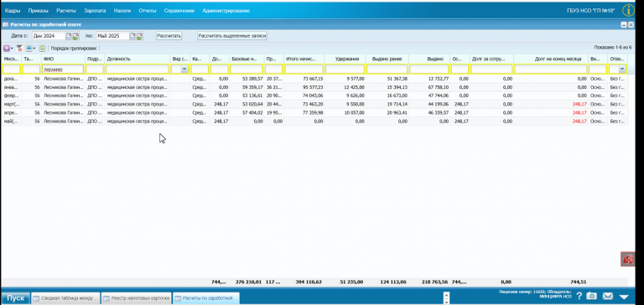
Task: Click the Рассчитать button
Action: [x=169, y=36]
